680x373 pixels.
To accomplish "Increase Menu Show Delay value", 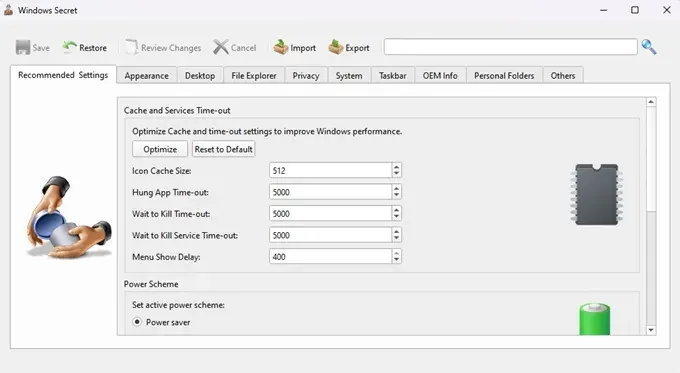I will [396, 253].
